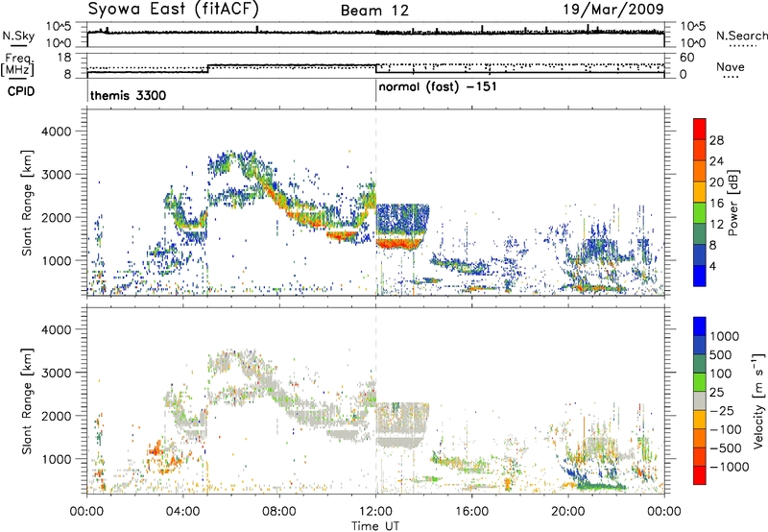
Task: Click the '4000' tick on power panel axis
Action: pyautogui.click(x=57, y=132)
